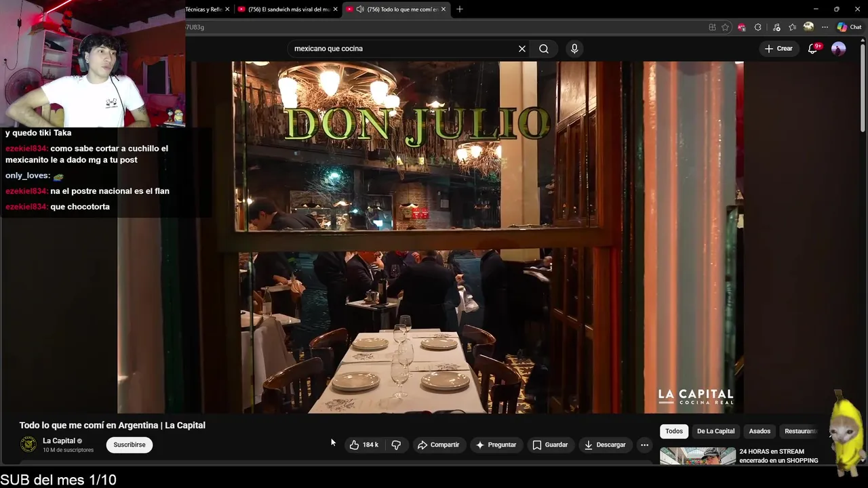This screenshot has width=868, height=488.
Task: Start voice search with the microphone icon
Action: pyautogui.click(x=574, y=49)
